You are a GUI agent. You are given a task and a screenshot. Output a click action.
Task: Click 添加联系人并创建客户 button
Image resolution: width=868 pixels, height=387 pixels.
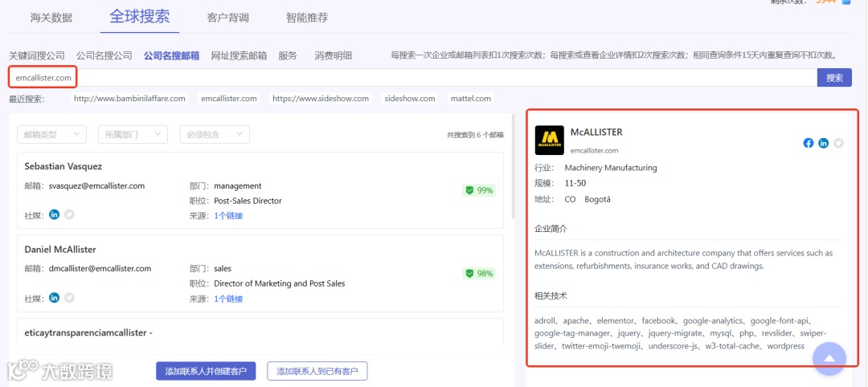coord(206,371)
